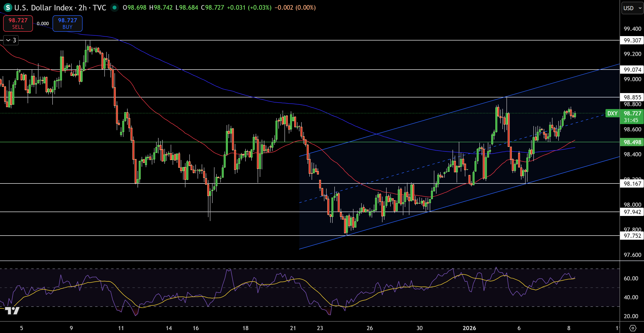Viewport: 644px width, 333px height.
Task: Click the 20.00 RSI scale label
Action: (x=631, y=316)
